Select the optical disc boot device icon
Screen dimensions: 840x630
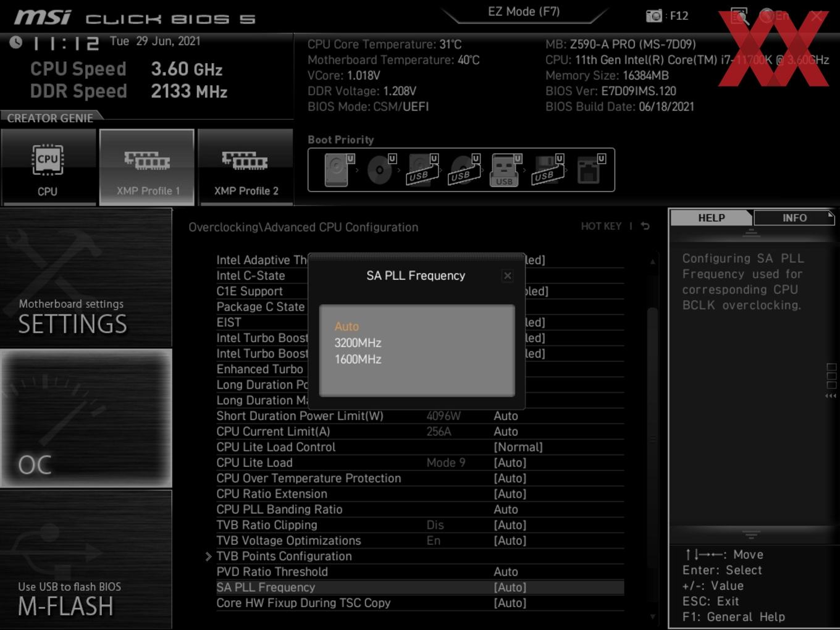tap(380, 170)
